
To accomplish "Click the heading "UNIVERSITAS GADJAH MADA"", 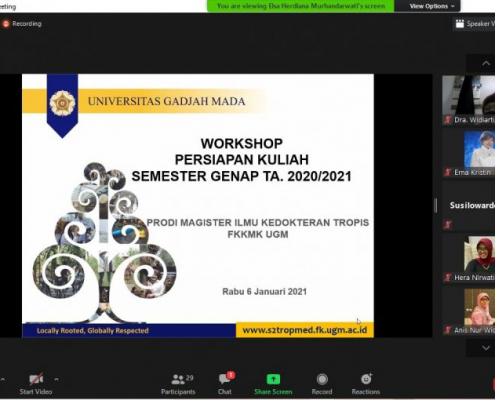I will click(x=166, y=101).
